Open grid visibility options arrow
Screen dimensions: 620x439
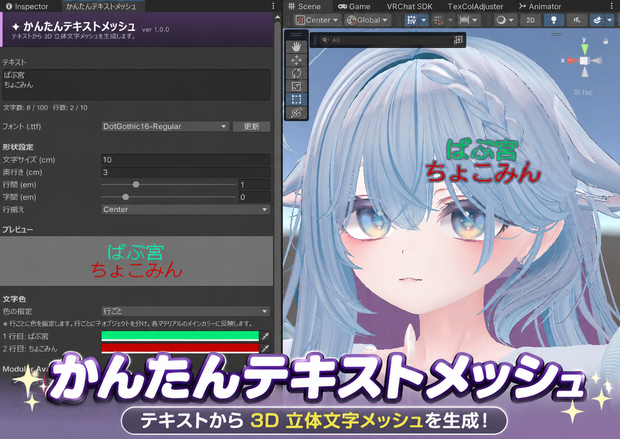click(423, 20)
